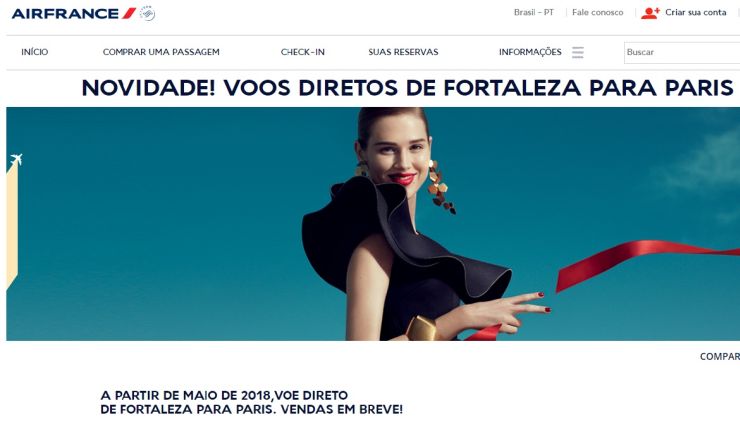Viewport: 740px width, 425px height.
Task: Open the Fale conosco link
Action: pyautogui.click(x=597, y=12)
